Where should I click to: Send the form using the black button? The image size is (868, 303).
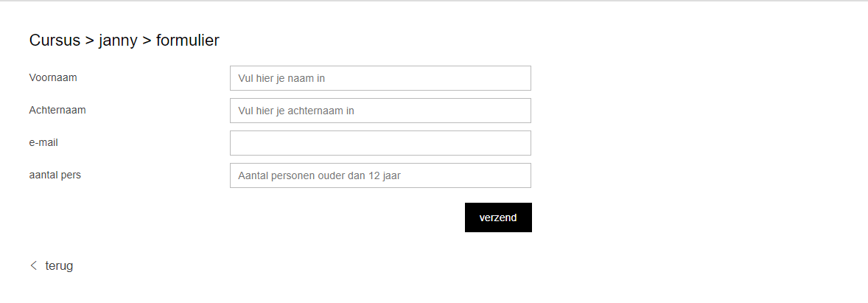498,217
